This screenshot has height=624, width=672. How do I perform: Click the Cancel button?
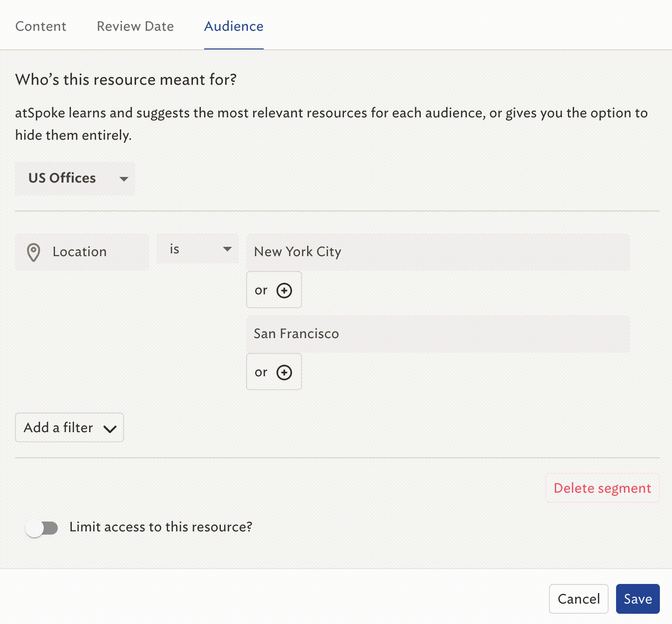tap(579, 599)
